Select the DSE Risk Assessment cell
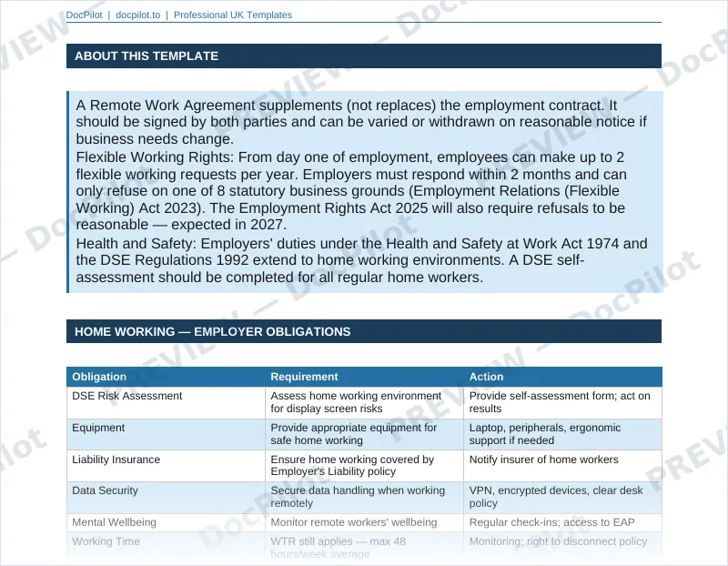 coord(166,402)
